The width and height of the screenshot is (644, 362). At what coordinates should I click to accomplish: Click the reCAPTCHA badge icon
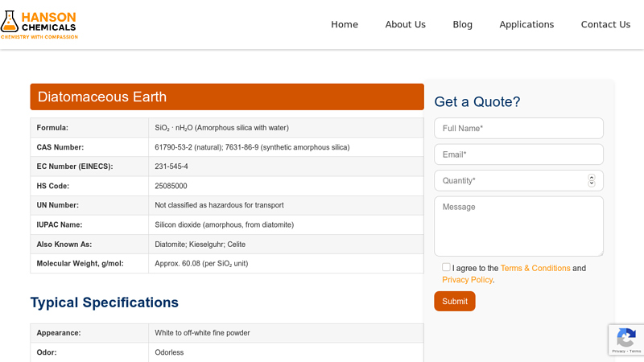[626, 336]
